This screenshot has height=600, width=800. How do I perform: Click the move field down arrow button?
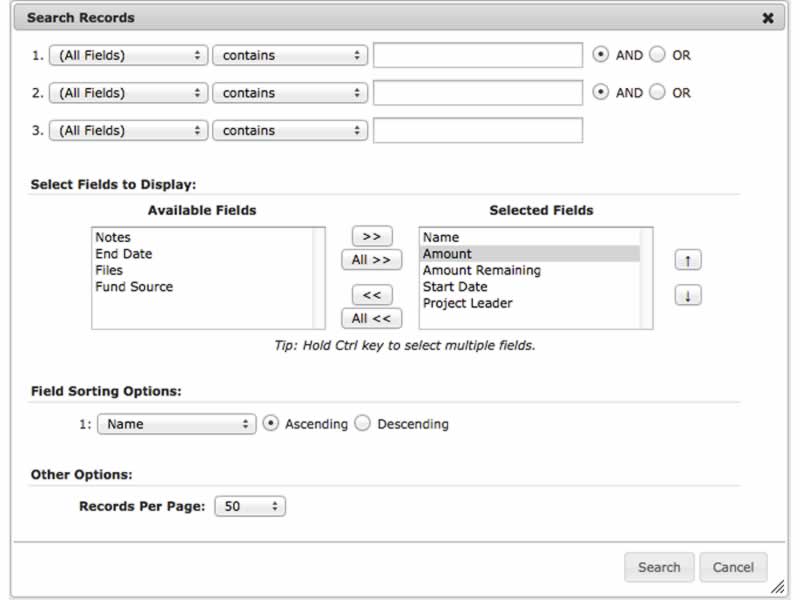coord(687,296)
